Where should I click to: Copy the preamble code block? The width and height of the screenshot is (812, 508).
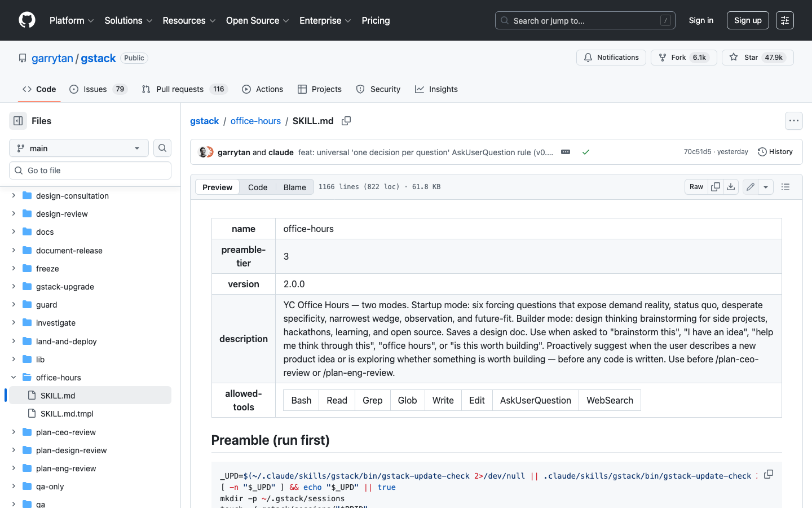(x=769, y=474)
